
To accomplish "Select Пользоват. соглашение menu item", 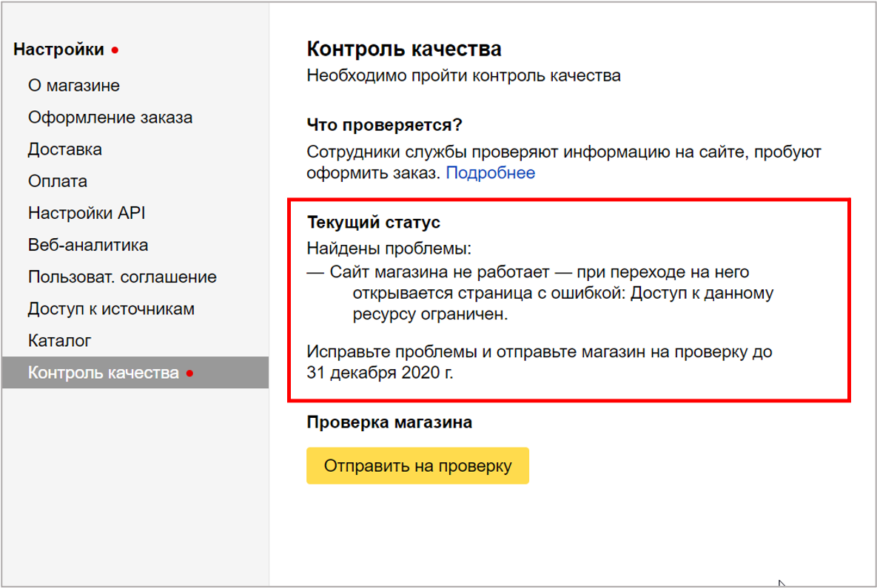I will click(x=122, y=277).
